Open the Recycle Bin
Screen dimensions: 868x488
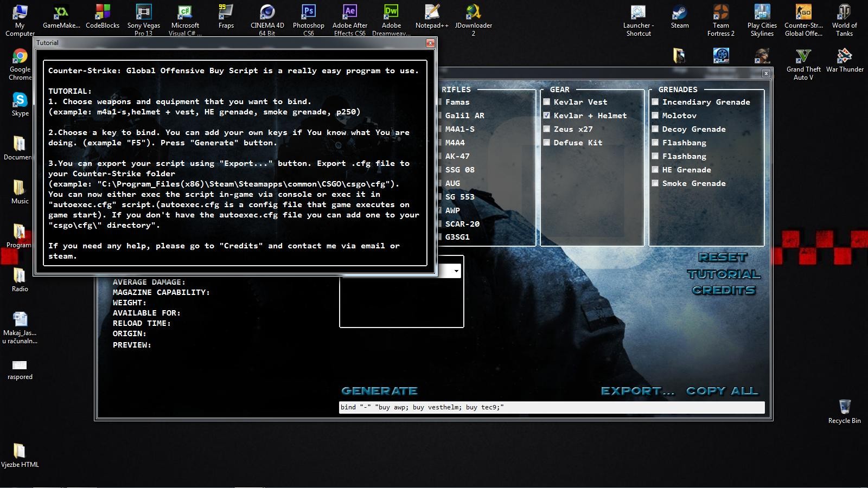click(x=844, y=408)
